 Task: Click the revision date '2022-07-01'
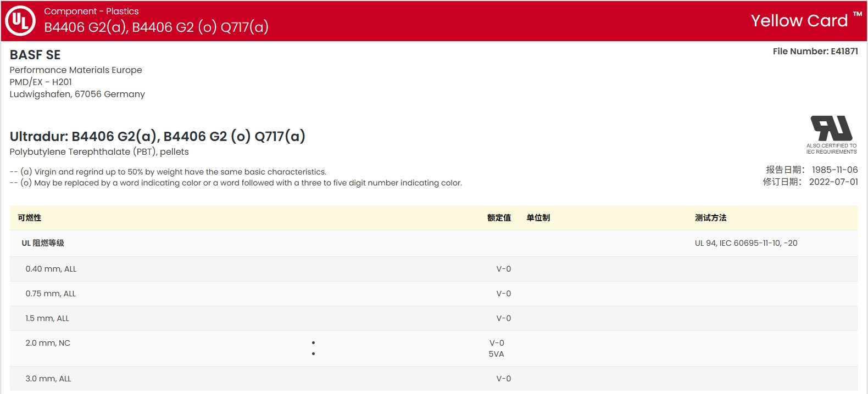click(833, 182)
